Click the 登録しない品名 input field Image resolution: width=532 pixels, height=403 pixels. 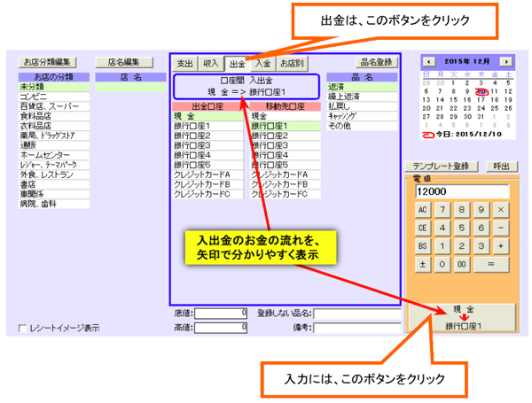pos(357,314)
